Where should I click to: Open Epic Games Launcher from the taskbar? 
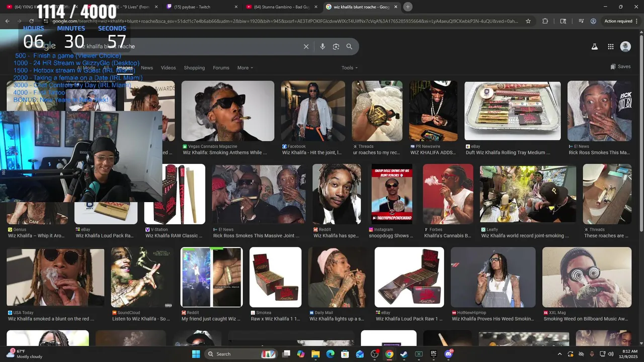[x=434, y=354]
